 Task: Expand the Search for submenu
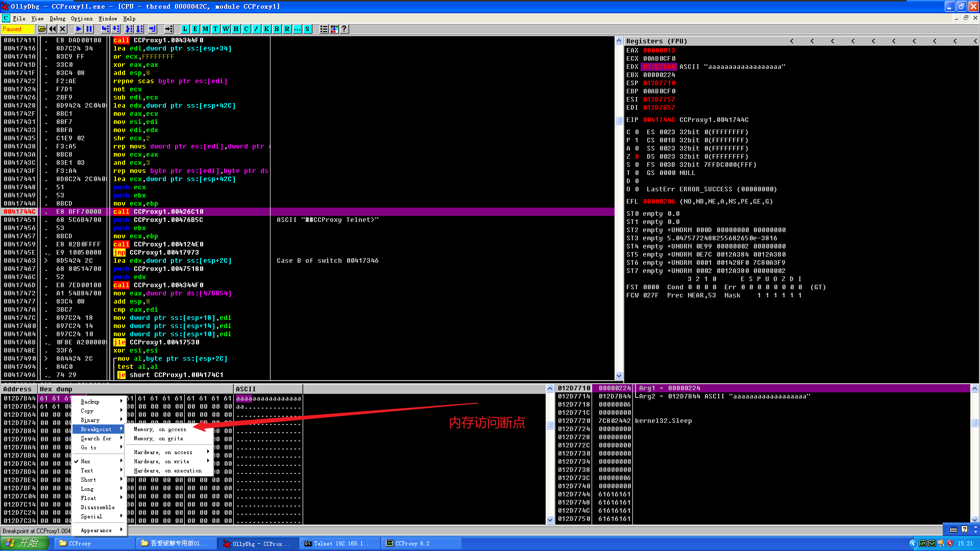pos(99,439)
